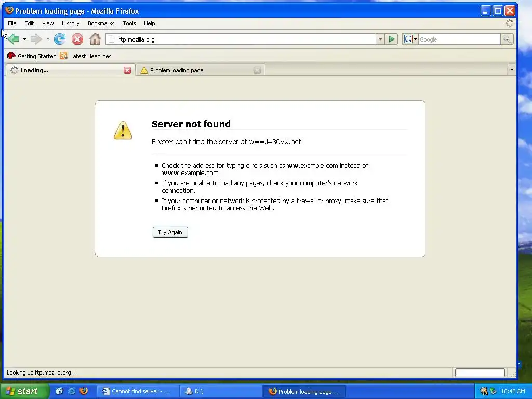Open the Bookmarks menu
Viewport: 532px width, 399px height.
tap(101, 23)
